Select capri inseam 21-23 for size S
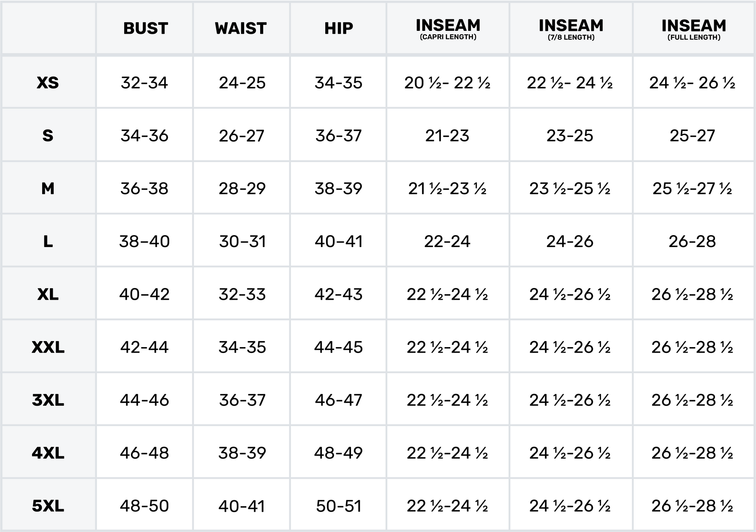The height and width of the screenshot is (532, 756). pos(447,136)
